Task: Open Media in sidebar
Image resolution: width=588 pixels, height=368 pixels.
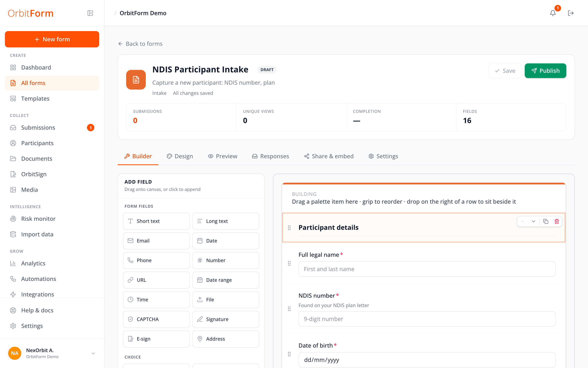Action: tap(52, 190)
